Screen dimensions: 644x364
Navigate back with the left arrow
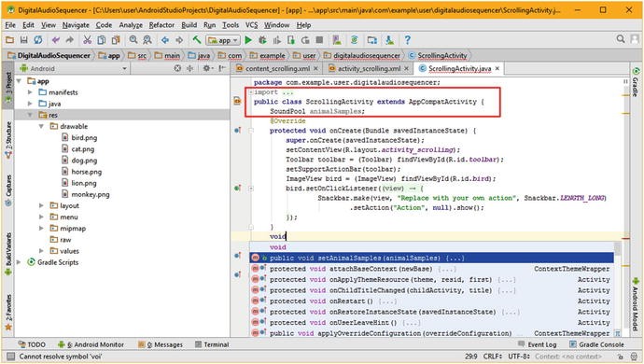pyautogui.click(x=165, y=40)
